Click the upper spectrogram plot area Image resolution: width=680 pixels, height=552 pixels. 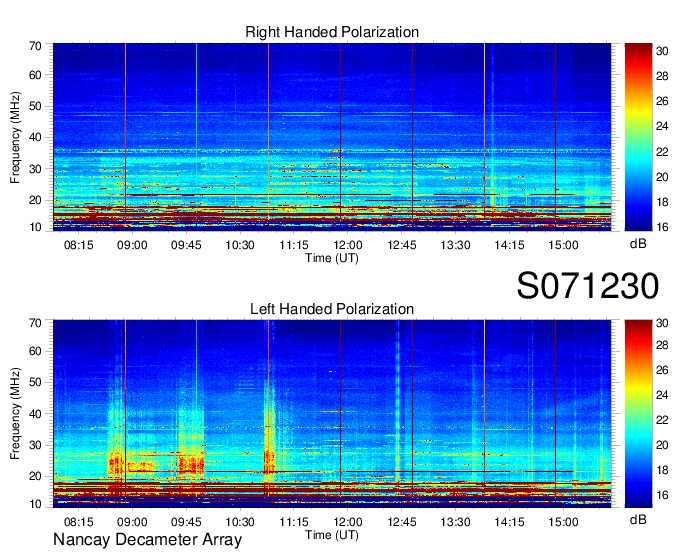coord(332,137)
